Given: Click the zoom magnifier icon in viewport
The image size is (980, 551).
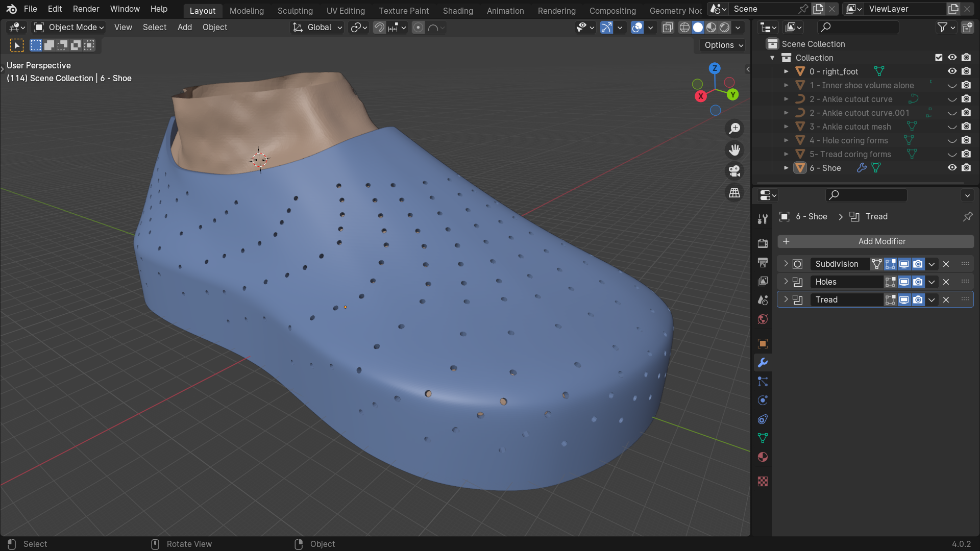Looking at the screenshot, I should pyautogui.click(x=734, y=129).
